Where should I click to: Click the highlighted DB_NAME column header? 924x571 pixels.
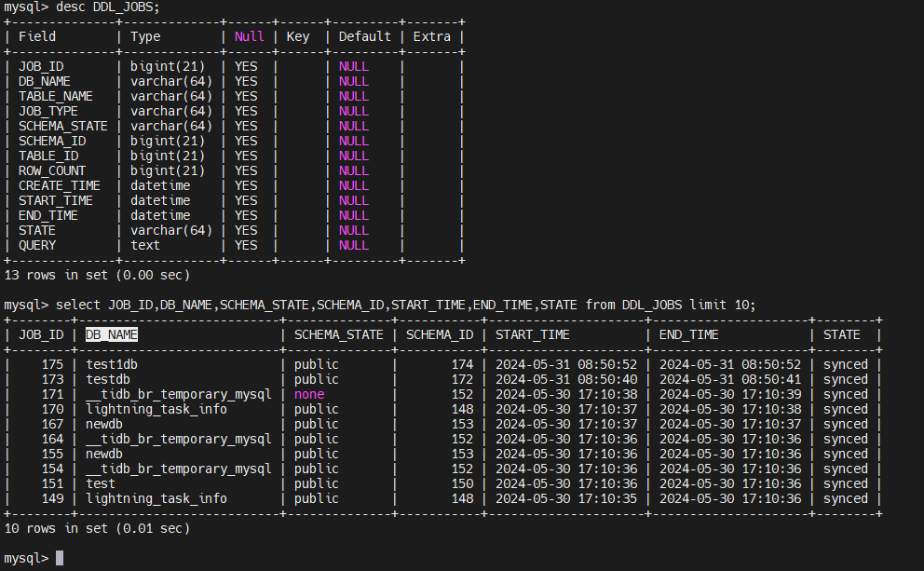[112, 334]
